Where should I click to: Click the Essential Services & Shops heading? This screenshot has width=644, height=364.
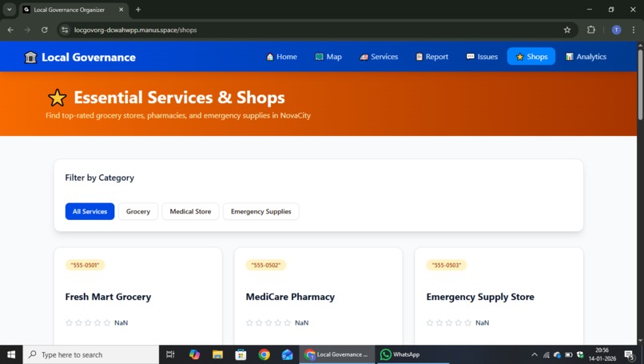pyautogui.click(x=179, y=98)
